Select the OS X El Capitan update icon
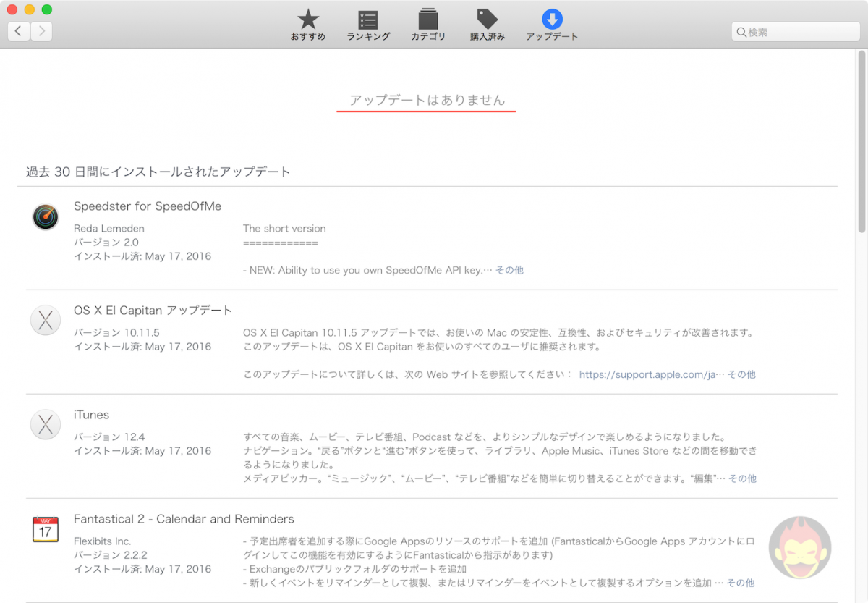The width and height of the screenshot is (868, 603). [45, 319]
